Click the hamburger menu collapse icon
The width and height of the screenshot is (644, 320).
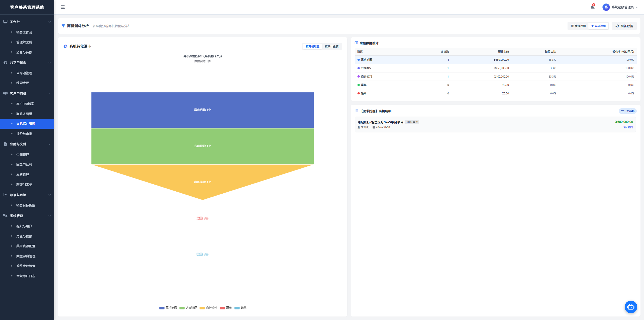pyautogui.click(x=63, y=7)
